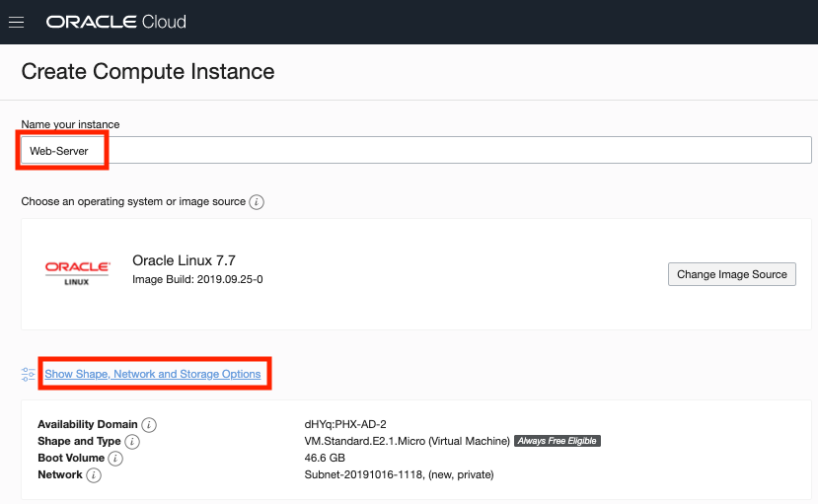
Task: Click Image Build: 2019.09.25-0 text
Action: pyautogui.click(x=197, y=279)
